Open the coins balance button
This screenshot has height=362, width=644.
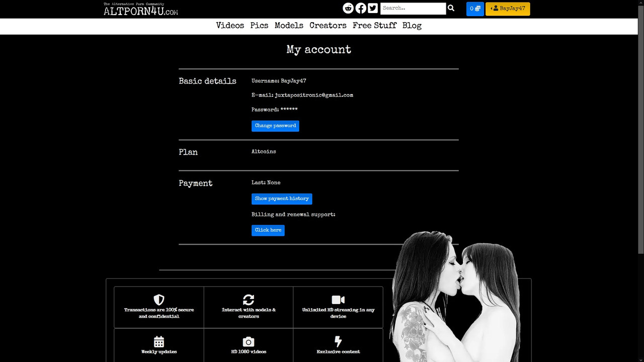pos(475,9)
